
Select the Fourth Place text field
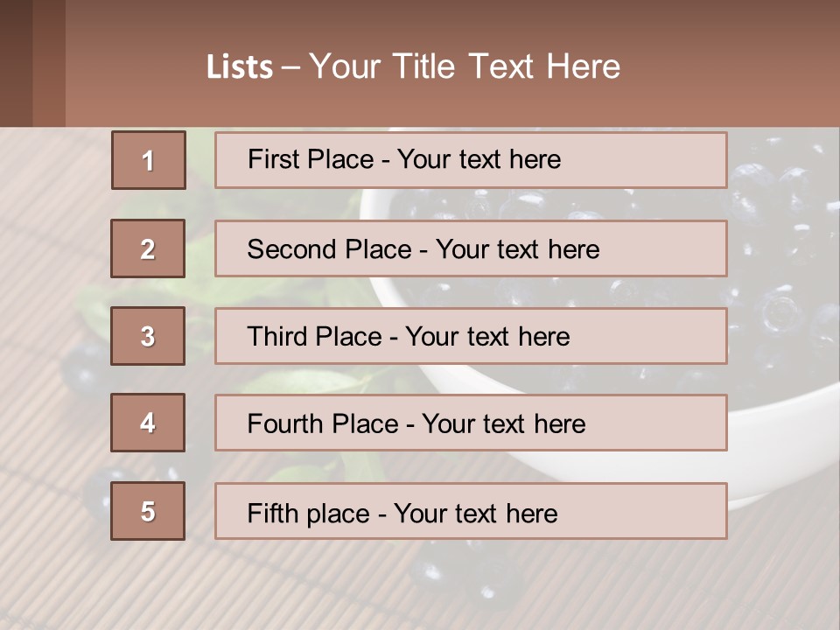471,423
